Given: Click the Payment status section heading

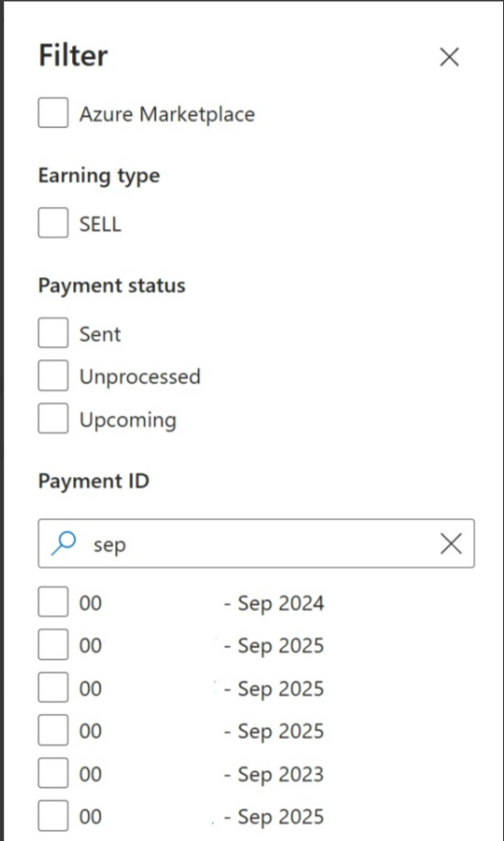Looking at the screenshot, I should [111, 285].
